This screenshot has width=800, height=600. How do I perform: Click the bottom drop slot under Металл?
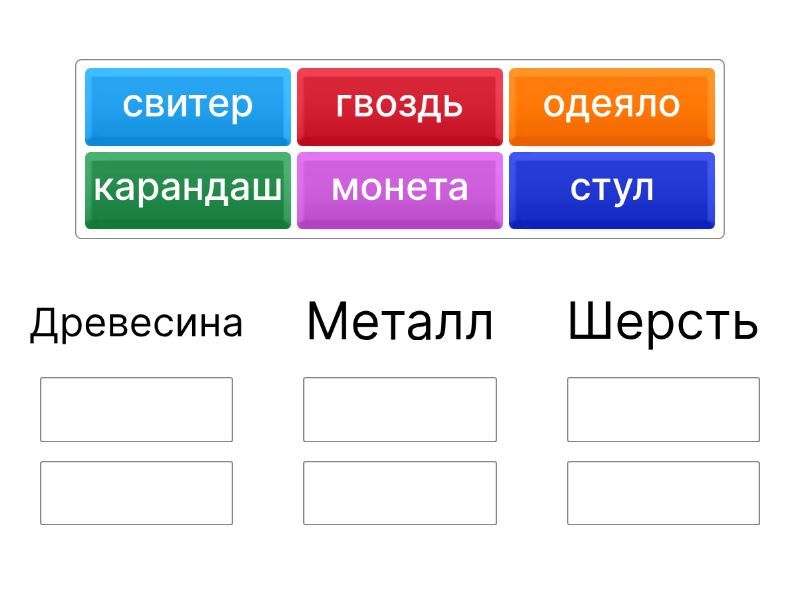[400, 493]
